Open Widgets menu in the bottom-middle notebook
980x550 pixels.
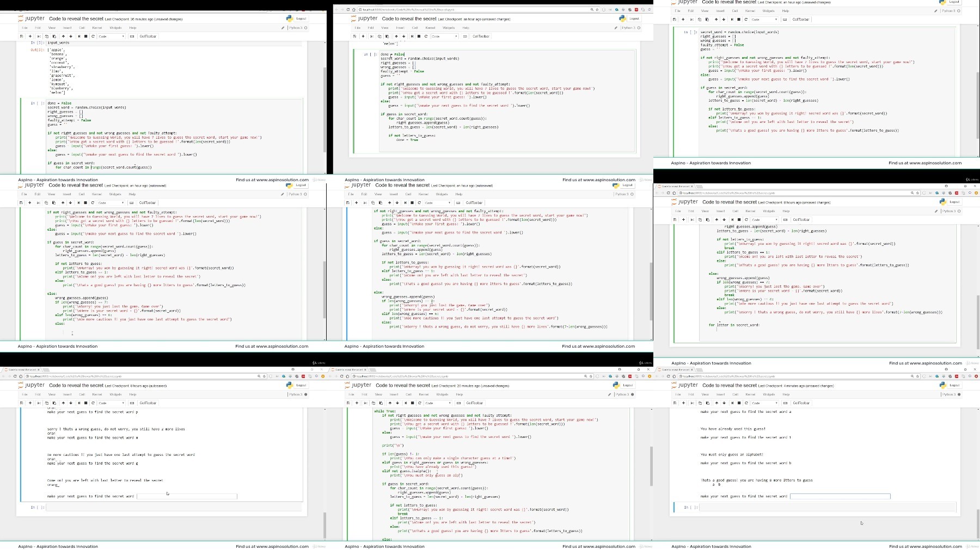442,394
